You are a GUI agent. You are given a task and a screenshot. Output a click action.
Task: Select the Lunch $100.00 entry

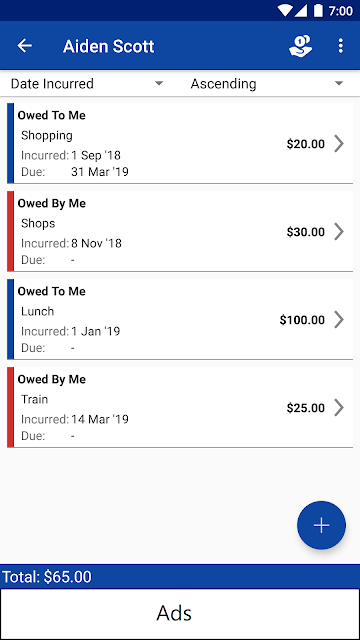coord(180,320)
